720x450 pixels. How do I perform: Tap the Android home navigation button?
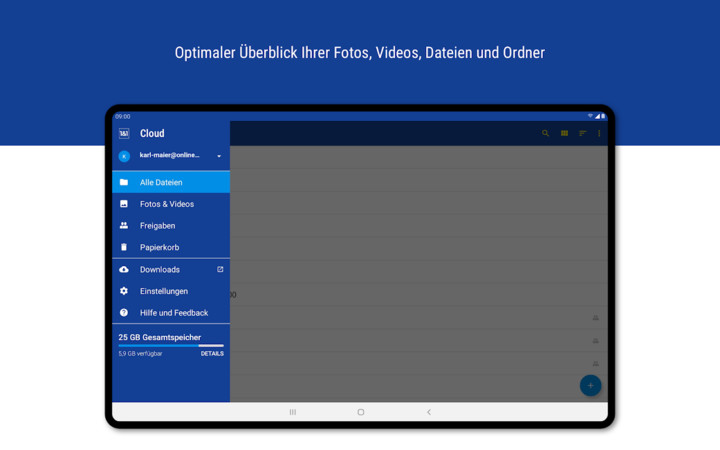pyautogui.click(x=361, y=412)
